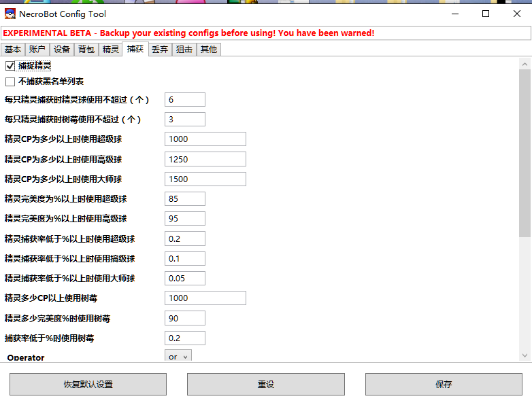Viewport: 532px width, 405px height.
Task: Click the label 精灵捕获率低于%以上时使用大师球
Action: click(69, 278)
